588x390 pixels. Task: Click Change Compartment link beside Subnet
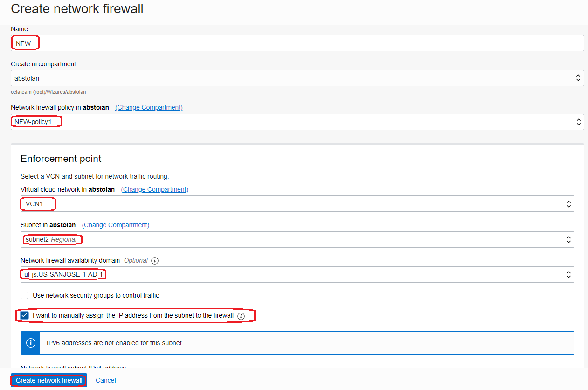tap(116, 225)
